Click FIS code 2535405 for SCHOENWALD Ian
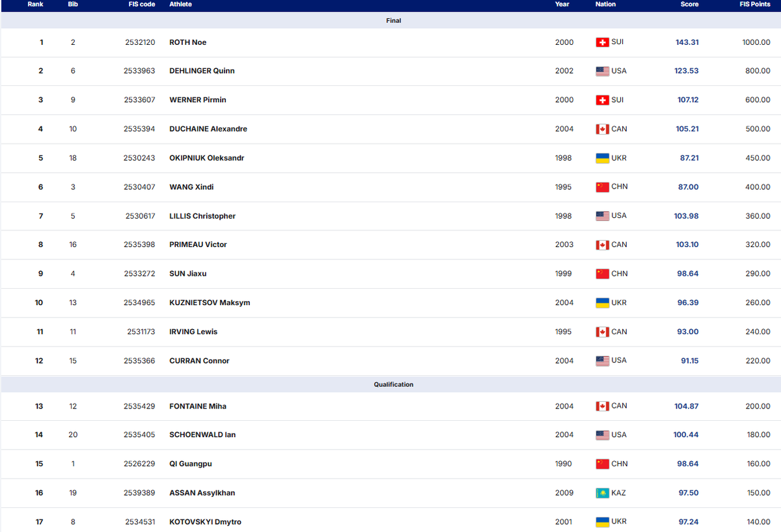The width and height of the screenshot is (781, 532). [x=139, y=435]
